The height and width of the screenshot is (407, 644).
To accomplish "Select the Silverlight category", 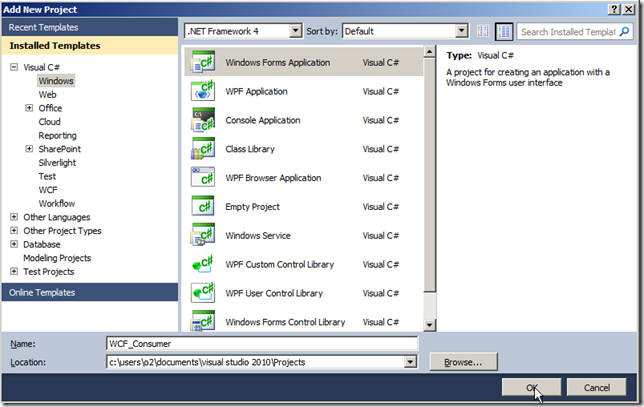I will click(58, 163).
